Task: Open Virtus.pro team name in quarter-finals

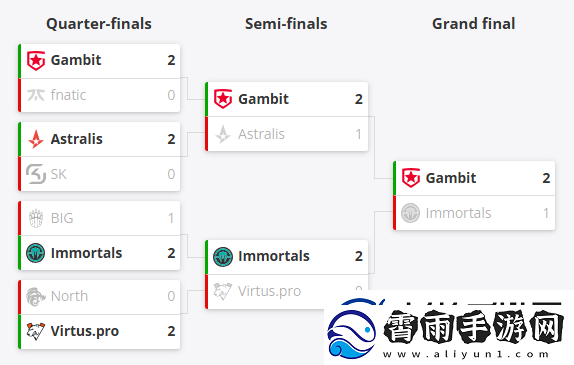Action: 85,331
